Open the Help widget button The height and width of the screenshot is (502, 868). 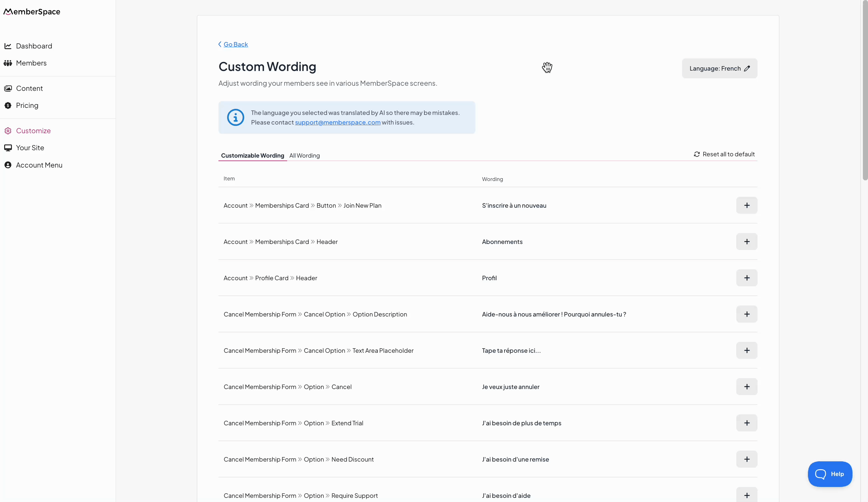coord(830,474)
